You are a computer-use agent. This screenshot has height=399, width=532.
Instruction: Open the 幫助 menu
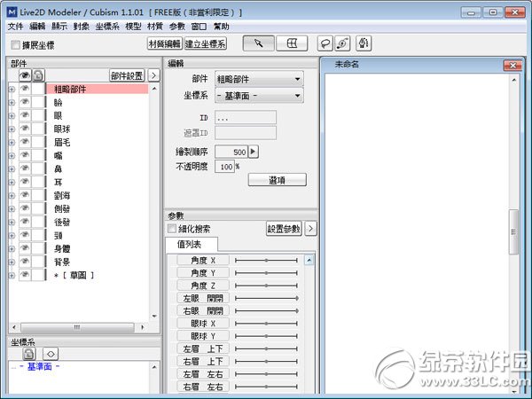(x=221, y=27)
